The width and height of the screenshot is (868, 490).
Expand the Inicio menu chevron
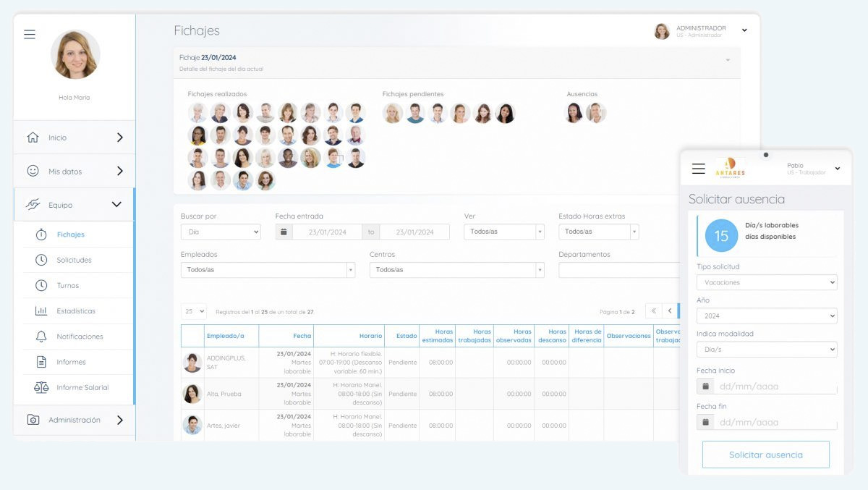click(x=119, y=138)
